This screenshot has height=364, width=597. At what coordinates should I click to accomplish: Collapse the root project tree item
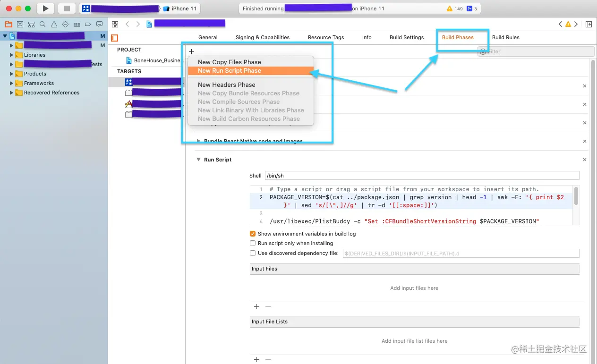click(5, 36)
